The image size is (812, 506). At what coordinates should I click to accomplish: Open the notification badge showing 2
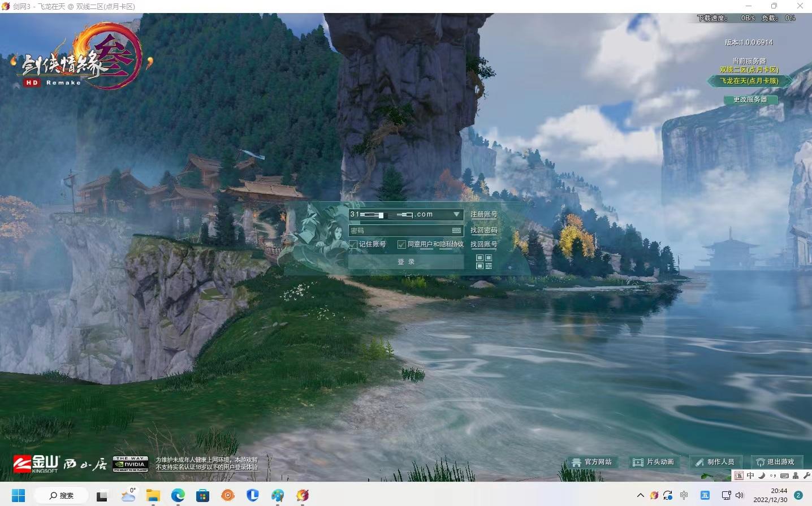[x=798, y=495]
